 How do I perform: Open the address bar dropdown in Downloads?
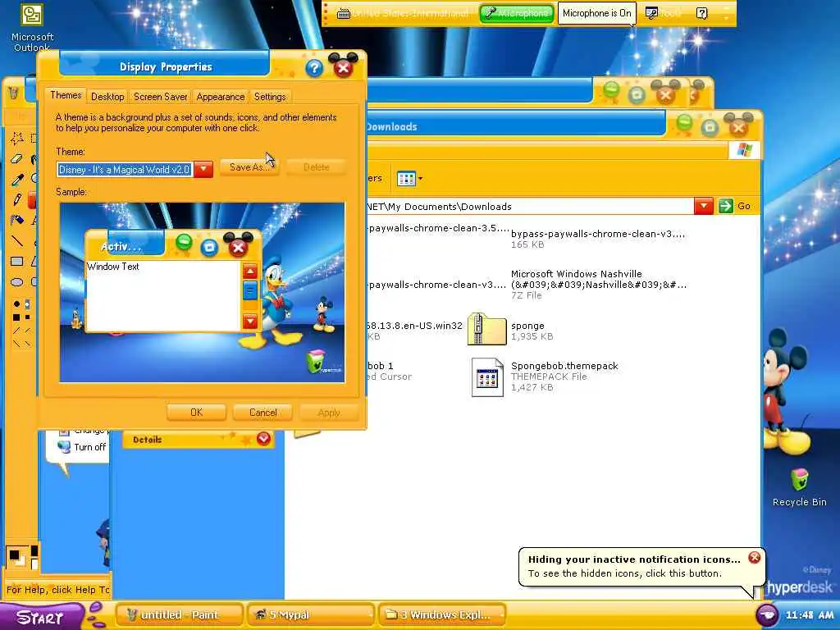pyautogui.click(x=703, y=206)
